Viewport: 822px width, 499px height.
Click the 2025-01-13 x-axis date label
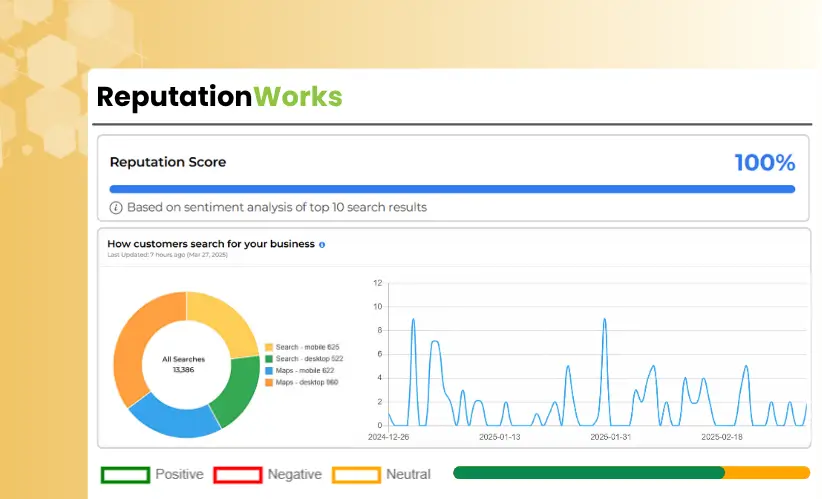[x=500, y=437]
